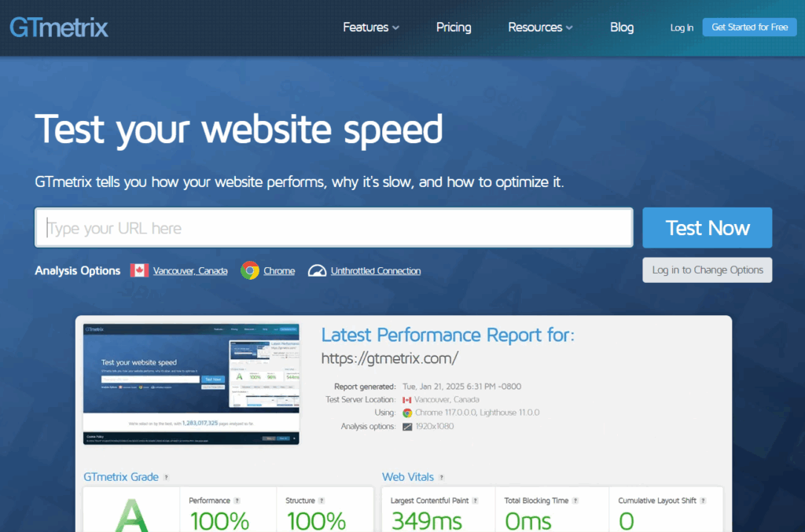Viewport: 805px width, 532px height.
Task: Open the Features dropdown menu
Action: pos(371,28)
